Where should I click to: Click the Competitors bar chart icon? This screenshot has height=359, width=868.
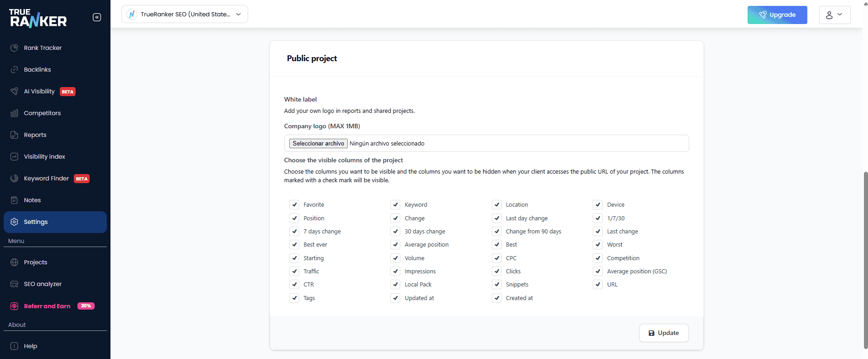coord(14,113)
